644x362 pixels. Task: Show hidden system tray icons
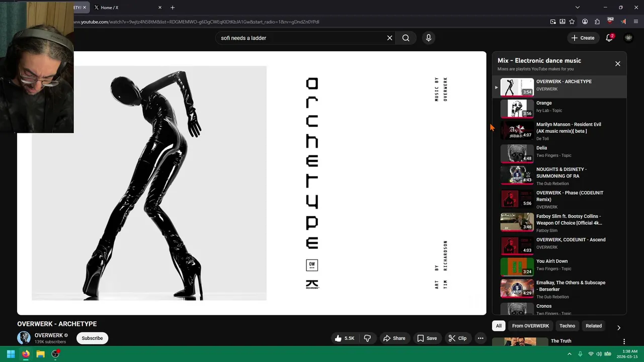click(x=570, y=354)
